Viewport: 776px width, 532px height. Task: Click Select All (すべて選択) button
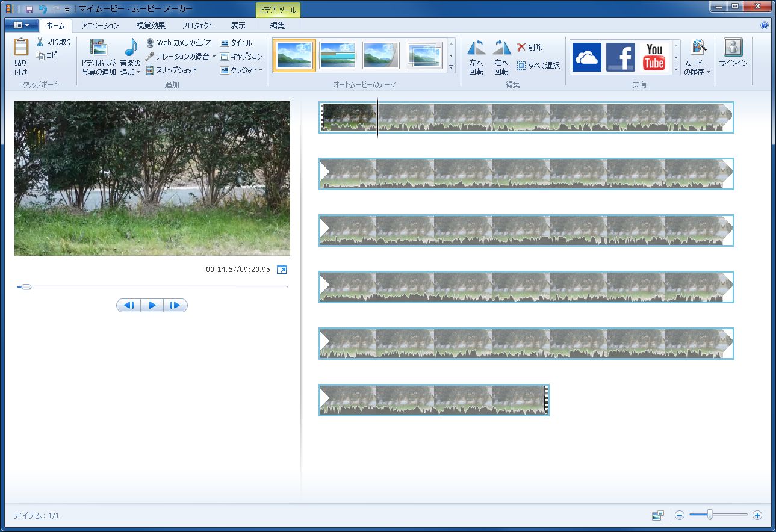click(539, 66)
